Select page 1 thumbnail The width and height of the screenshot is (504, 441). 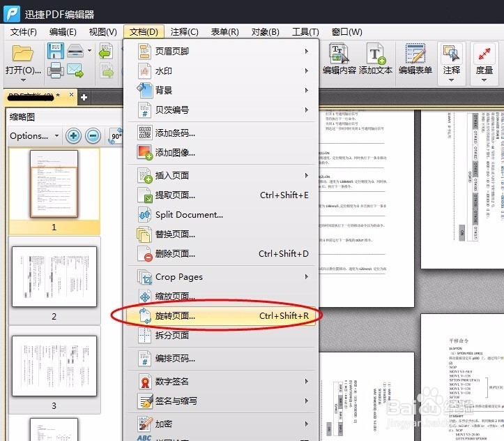54,184
